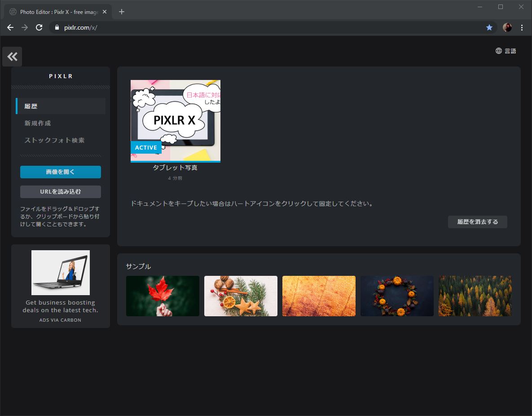Click the Photo Editor Pixlr X tab title
532x416 pixels.
click(x=59, y=12)
